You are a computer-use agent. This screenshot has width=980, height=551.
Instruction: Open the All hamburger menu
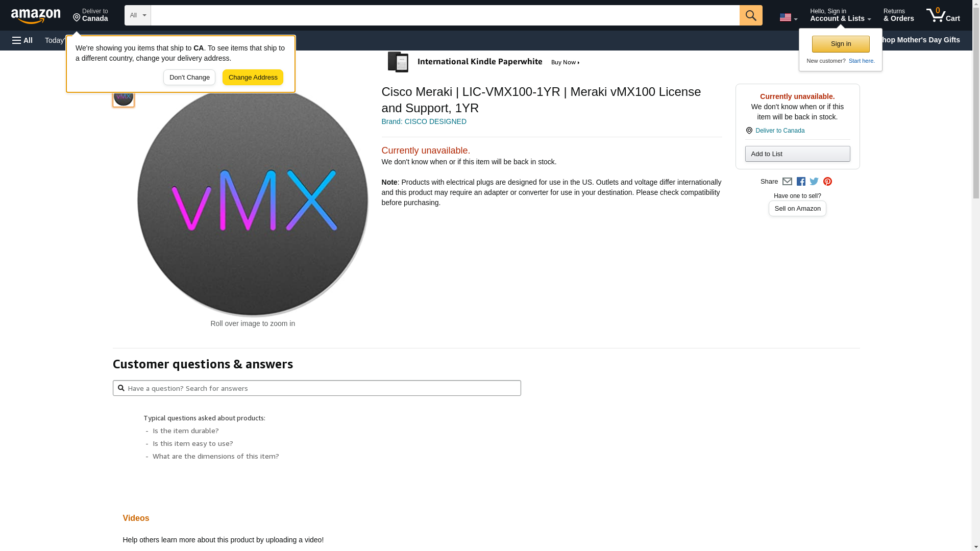22,40
